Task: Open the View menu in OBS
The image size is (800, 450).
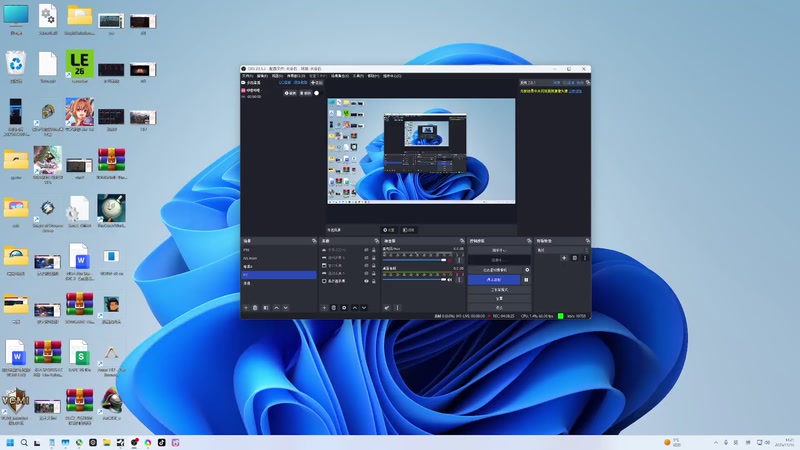Action: [277, 76]
